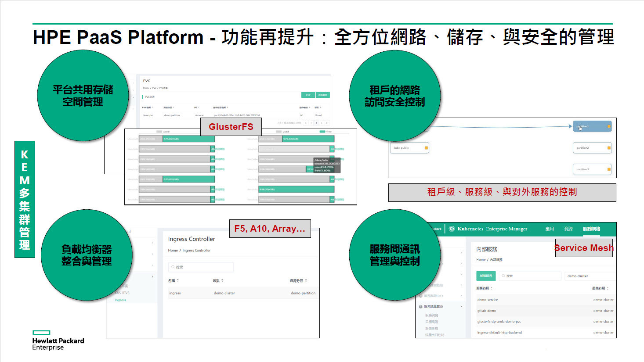Click orange indicator on partition1 node
Image resolution: width=644 pixels, height=362 pixels.
609,126
